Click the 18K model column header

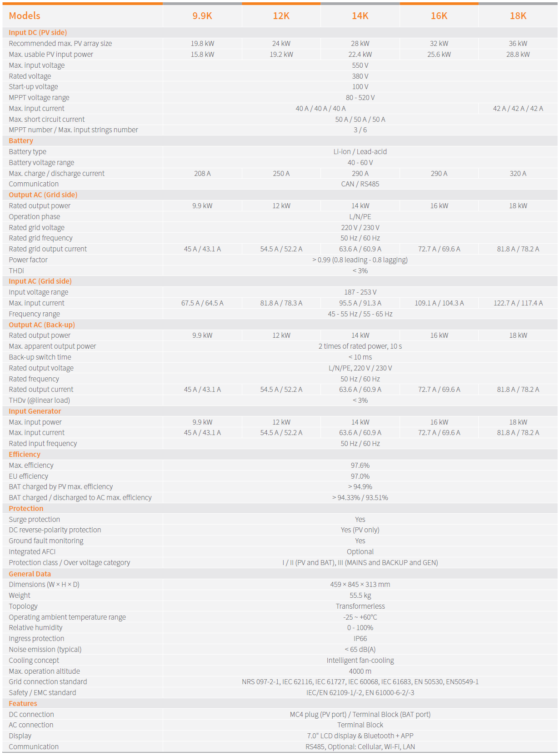518,16
